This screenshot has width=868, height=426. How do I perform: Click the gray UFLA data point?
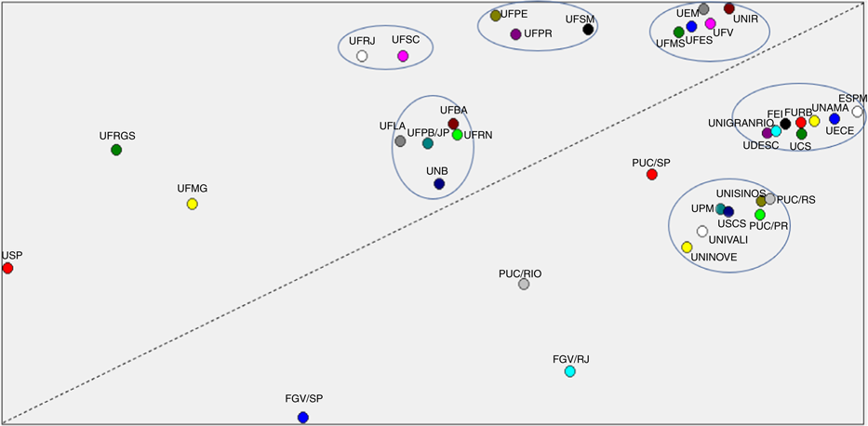click(401, 141)
